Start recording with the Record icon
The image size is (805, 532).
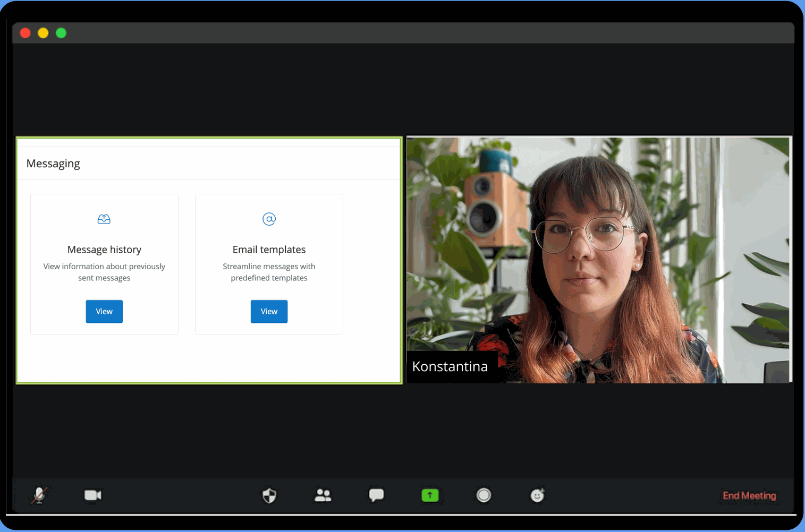pos(484,495)
